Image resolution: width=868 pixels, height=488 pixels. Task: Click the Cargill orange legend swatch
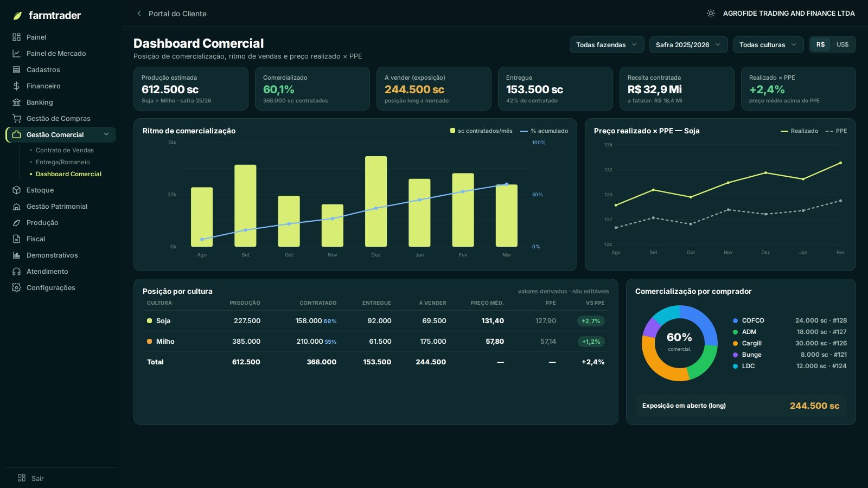(x=735, y=343)
